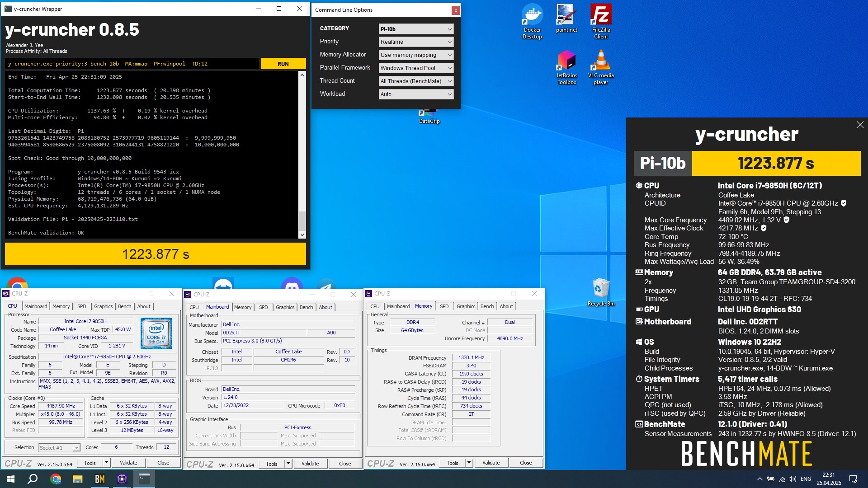Click the y-cruncher command line input field
The width and height of the screenshot is (868, 488).
tap(132, 64)
